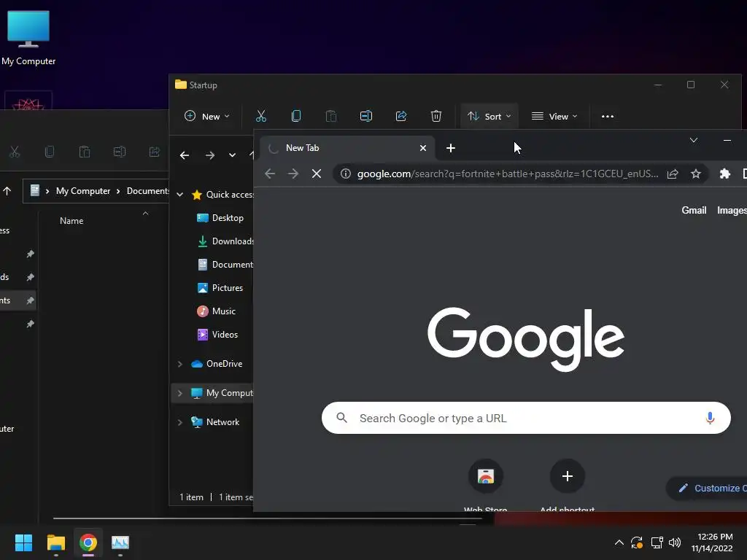Screen dimensions: 747x560
Task: Collapse the Quick access tree node
Action: click(x=180, y=194)
